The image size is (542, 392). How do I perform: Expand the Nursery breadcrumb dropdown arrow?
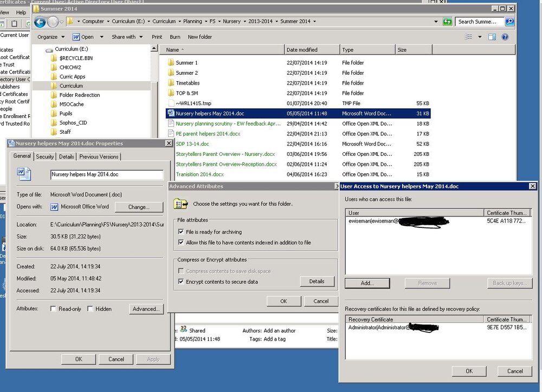click(245, 22)
